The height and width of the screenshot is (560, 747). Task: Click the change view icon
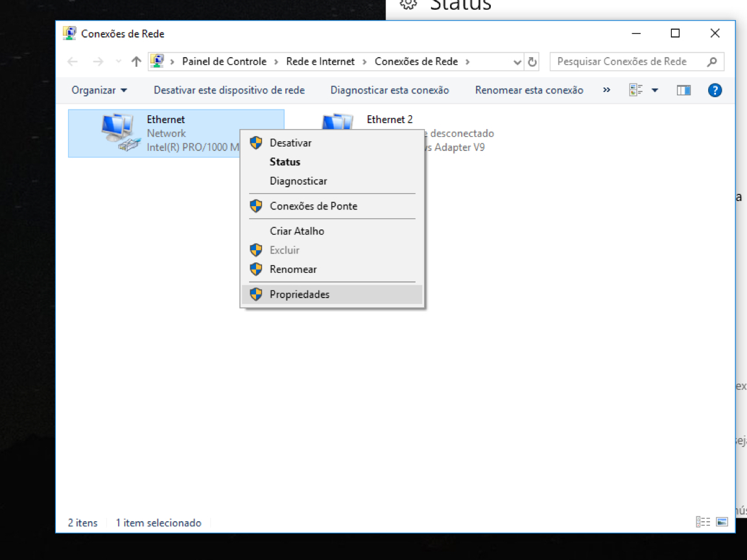coord(635,90)
